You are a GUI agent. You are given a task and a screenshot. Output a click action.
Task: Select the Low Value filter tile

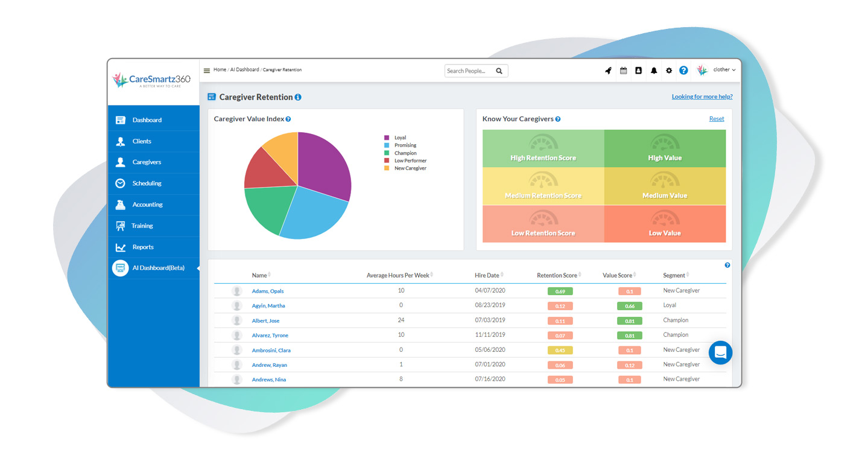(x=665, y=224)
